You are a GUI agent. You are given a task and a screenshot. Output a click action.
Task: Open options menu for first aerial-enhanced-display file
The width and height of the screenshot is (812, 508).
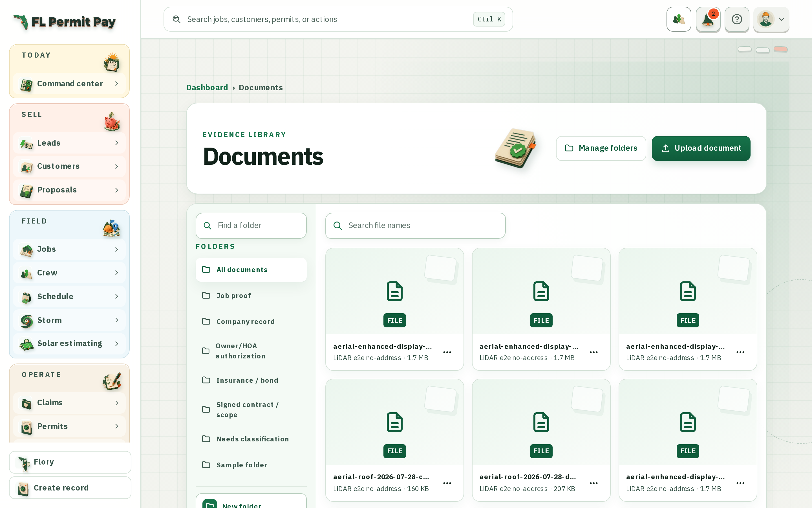447,352
